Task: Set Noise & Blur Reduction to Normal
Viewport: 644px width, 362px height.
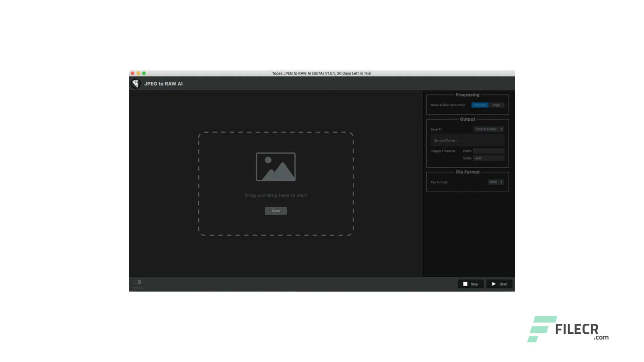Action: click(480, 105)
